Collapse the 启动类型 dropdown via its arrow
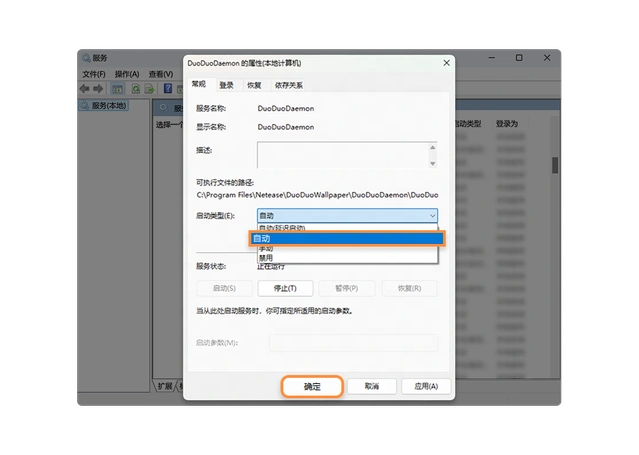Viewport: 639px width, 455px height. pos(431,215)
